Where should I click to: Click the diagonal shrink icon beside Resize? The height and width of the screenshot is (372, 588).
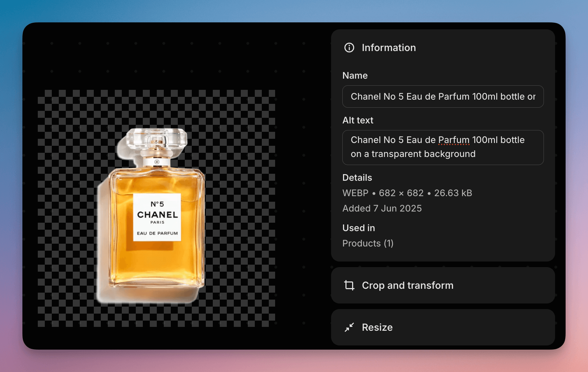(349, 327)
